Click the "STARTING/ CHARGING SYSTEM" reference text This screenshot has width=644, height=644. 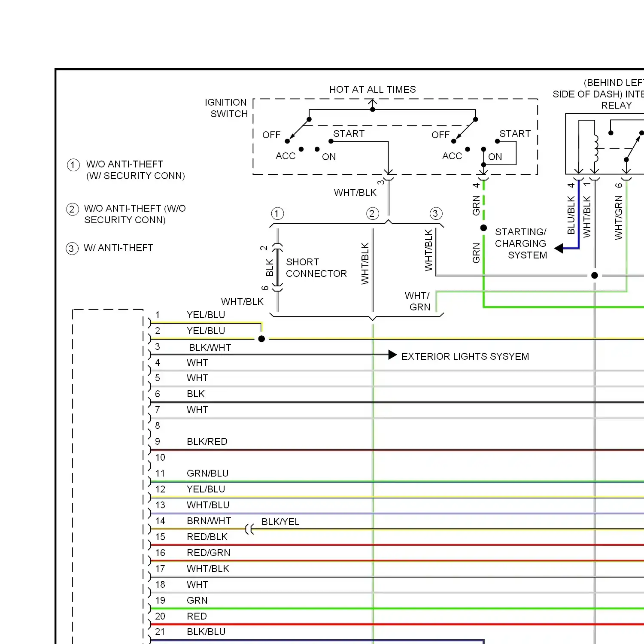pos(521,243)
